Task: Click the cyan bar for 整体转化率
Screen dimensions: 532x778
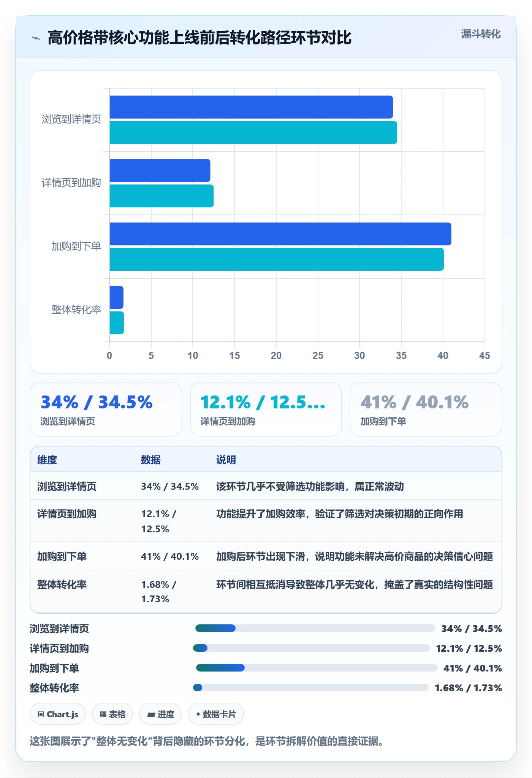Action: (x=117, y=323)
